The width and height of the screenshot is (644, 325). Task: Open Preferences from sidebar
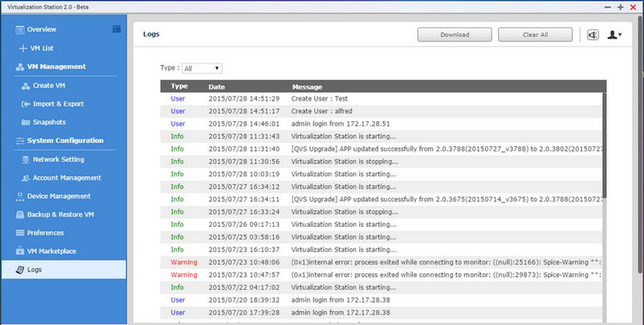[46, 233]
